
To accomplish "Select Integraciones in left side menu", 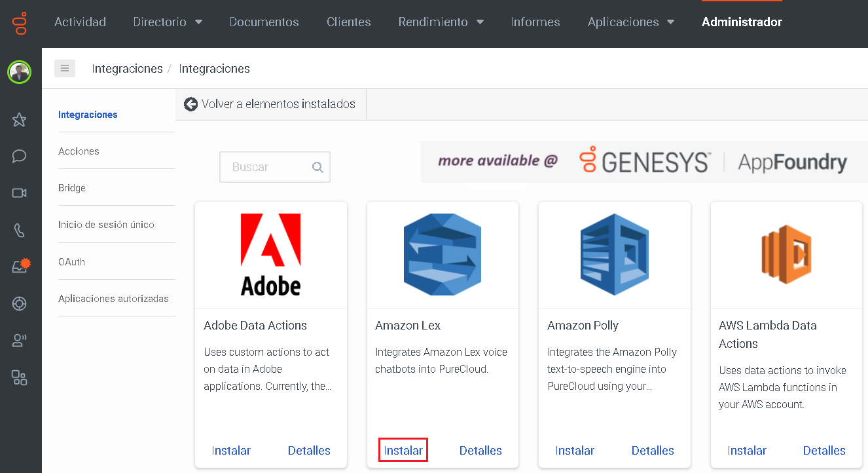I will [x=88, y=115].
